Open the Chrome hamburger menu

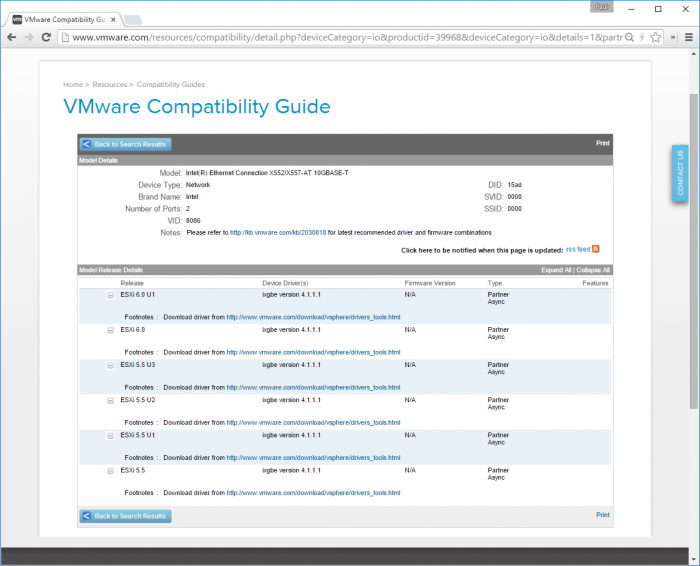pos(689,37)
